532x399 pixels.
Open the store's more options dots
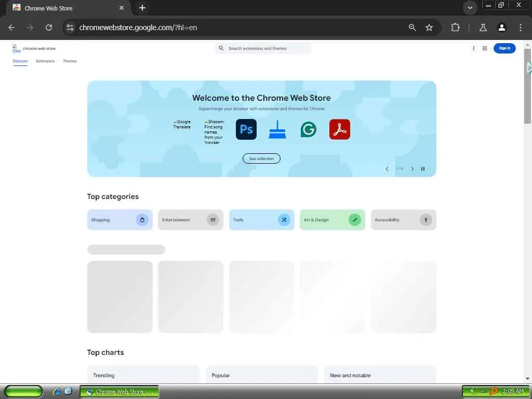pos(474,48)
